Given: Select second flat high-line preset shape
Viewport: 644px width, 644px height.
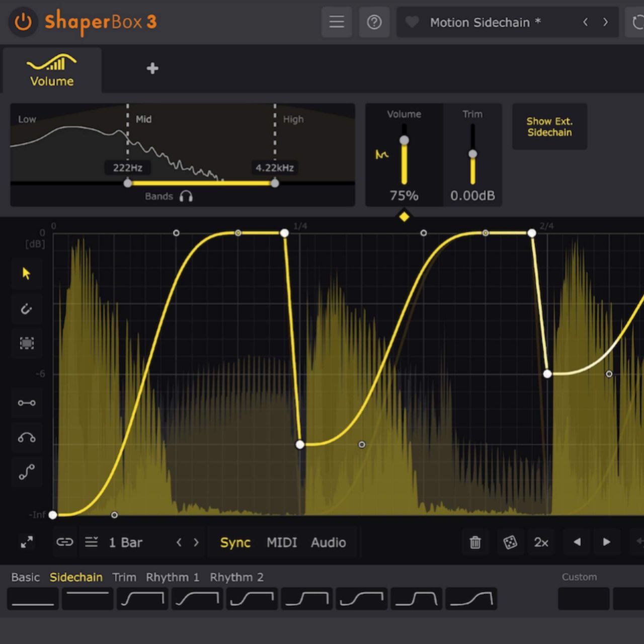Looking at the screenshot, I should tap(88, 599).
